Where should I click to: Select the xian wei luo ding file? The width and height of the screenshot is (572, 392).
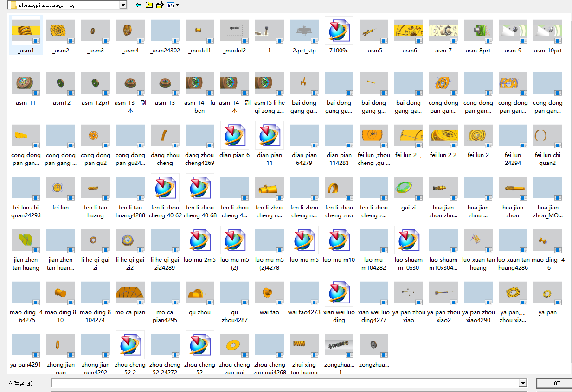339,302
